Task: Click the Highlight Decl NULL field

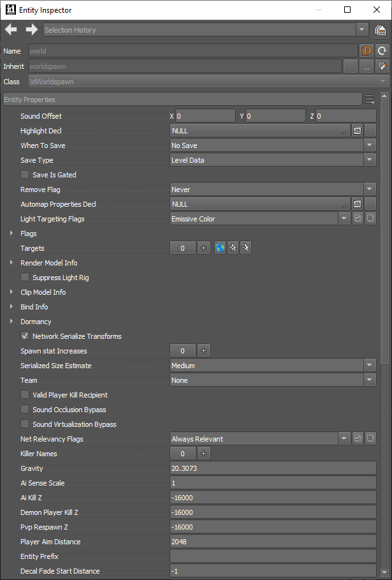Action: coord(259,131)
